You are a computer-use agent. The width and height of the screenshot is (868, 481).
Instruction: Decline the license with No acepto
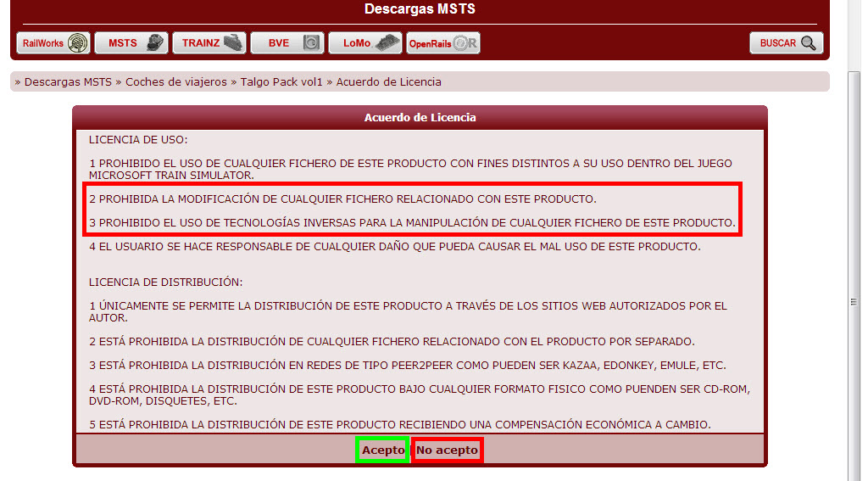[x=447, y=450]
